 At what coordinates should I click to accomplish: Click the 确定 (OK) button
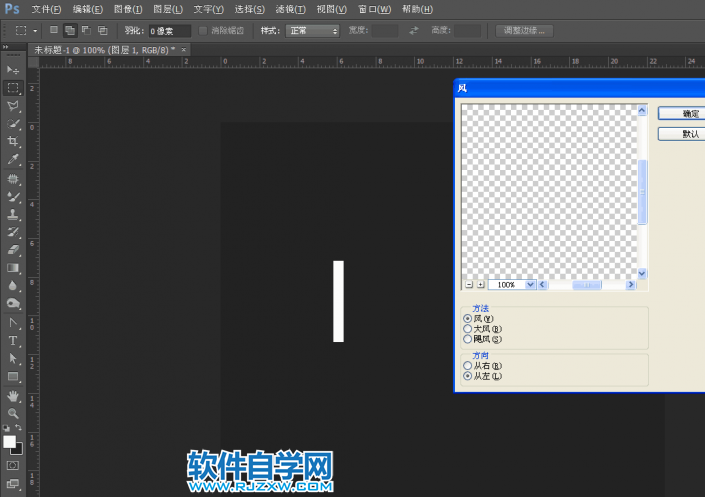click(x=690, y=114)
